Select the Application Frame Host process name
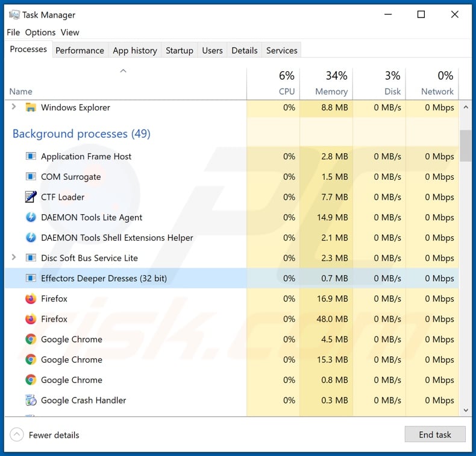476x456 pixels. coord(86,156)
